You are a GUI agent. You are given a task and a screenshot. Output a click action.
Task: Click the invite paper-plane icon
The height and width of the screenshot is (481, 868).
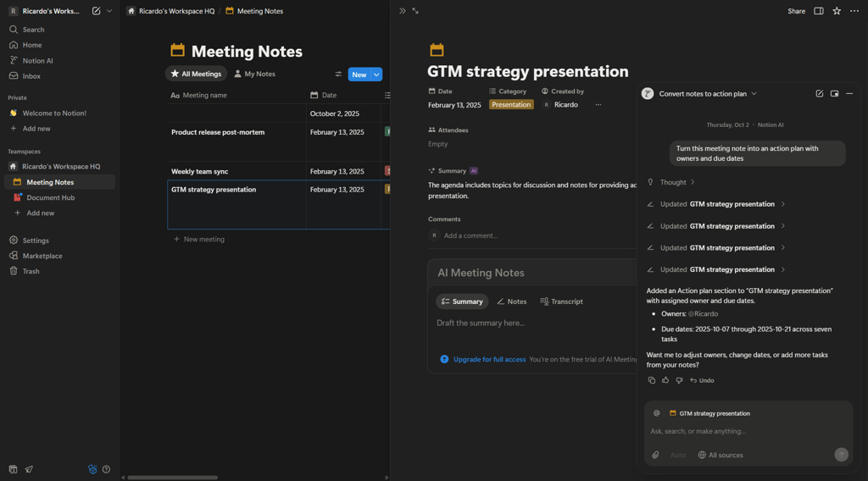coord(29,469)
